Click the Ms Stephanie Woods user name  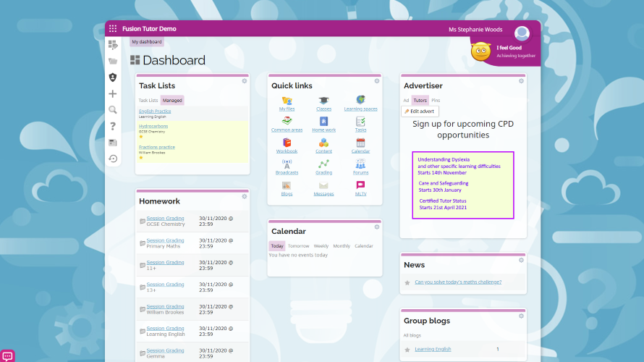tap(475, 30)
